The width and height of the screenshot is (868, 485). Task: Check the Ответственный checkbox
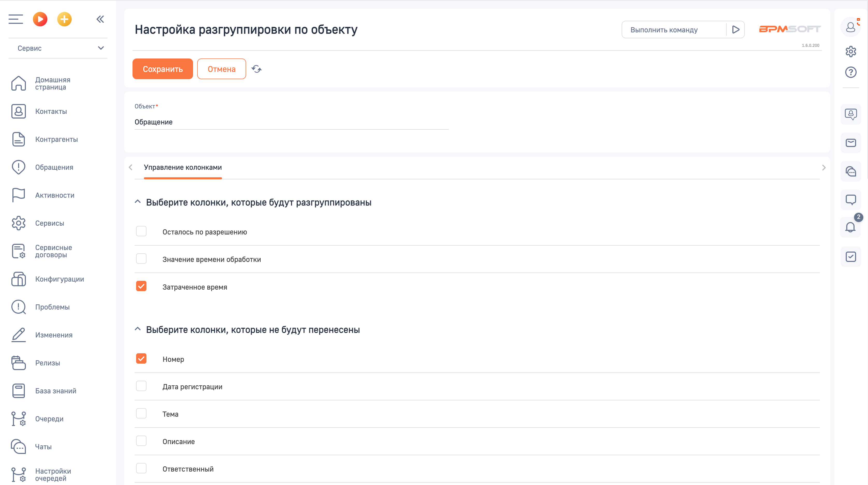pyautogui.click(x=141, y=468)
